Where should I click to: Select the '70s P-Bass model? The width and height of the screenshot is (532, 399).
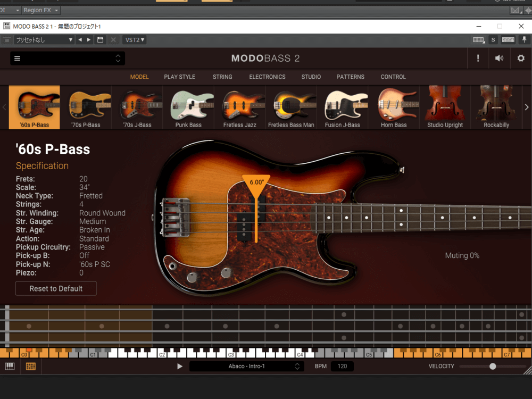click(x=86, y=107)
